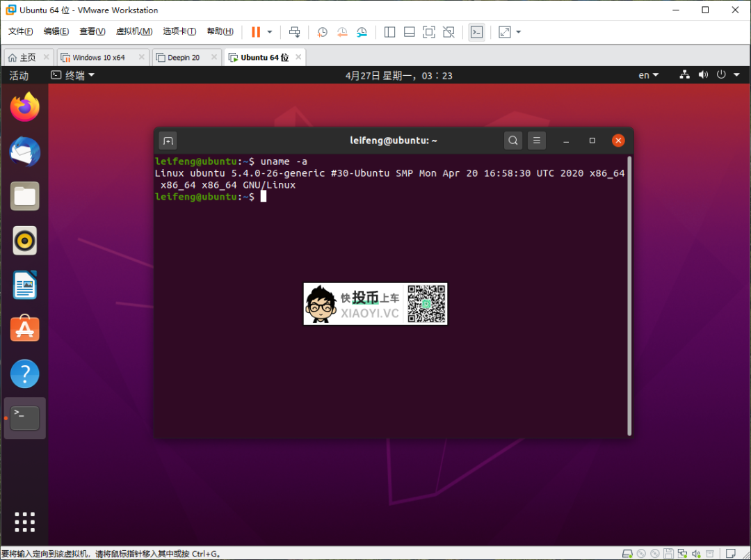Open the snapshot manager
Viewport: 751px width, 560px height.
click(362, 32)
